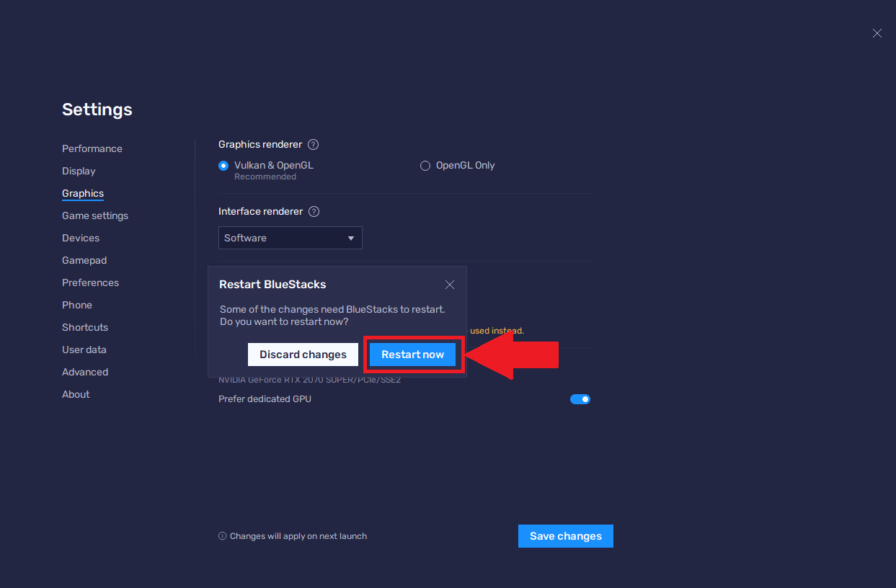Open Gamepad settings
Image resolution: width=896 pixels, height=588 pixels.
pos(84,260)
